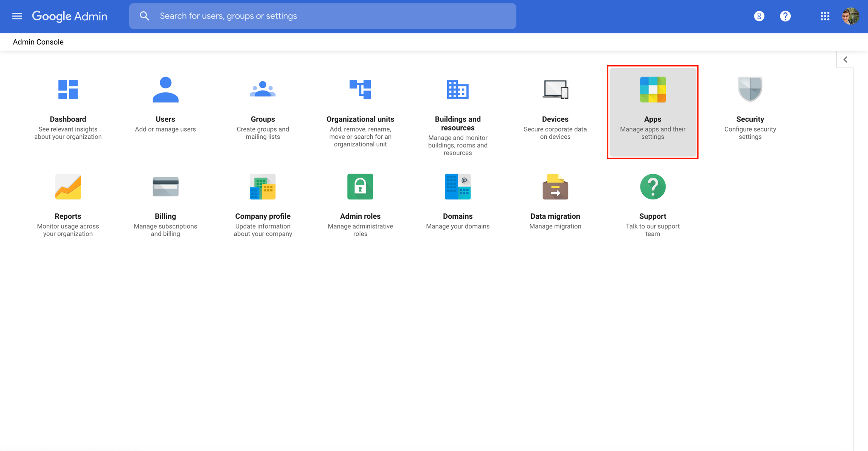Click the Help question mark in header
The image size is (868, 451).
tap(785, 16)
